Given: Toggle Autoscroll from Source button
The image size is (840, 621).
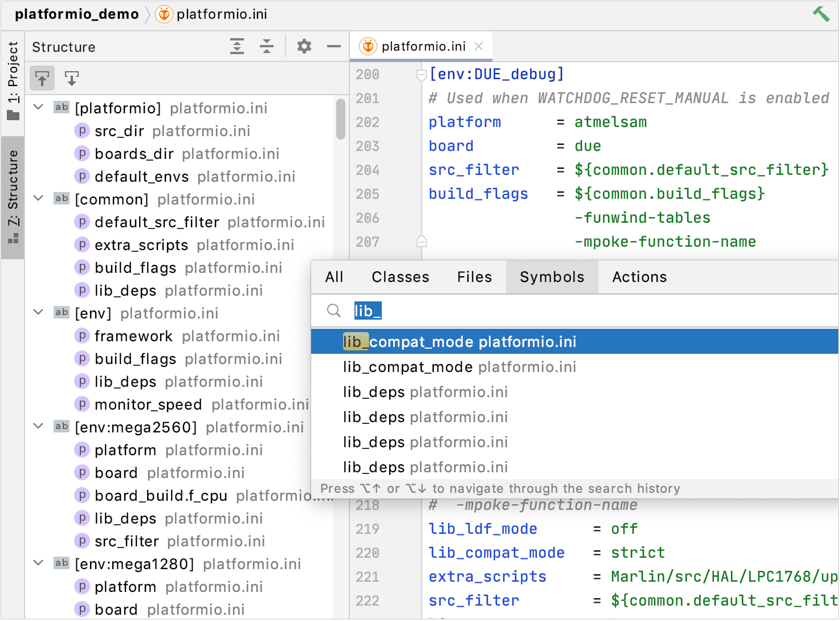Looking at the screenshot, I should 72,78.
